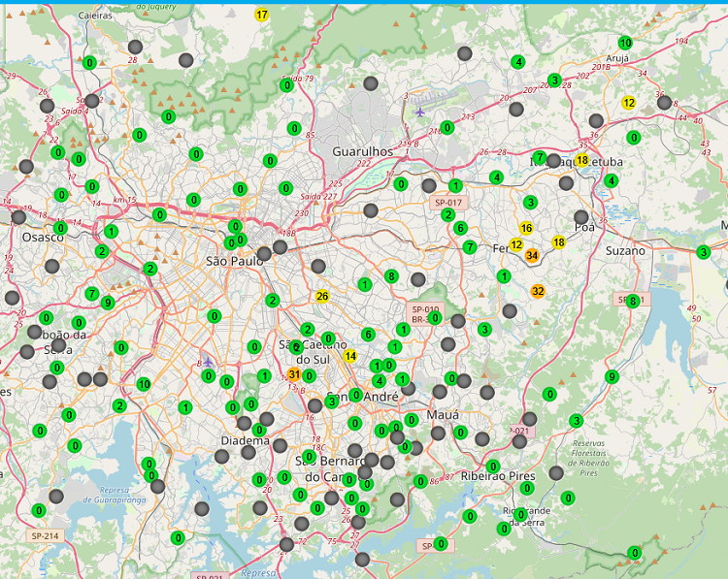
Task: Open the orange marker labeled 32
Action: tap(538, 290)
